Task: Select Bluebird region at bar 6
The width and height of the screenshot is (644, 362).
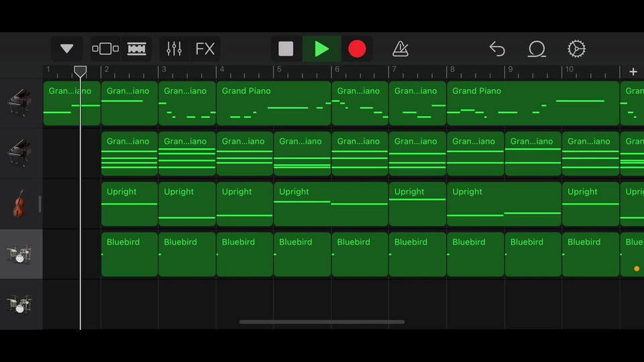Action: click(x=360, y=255)
